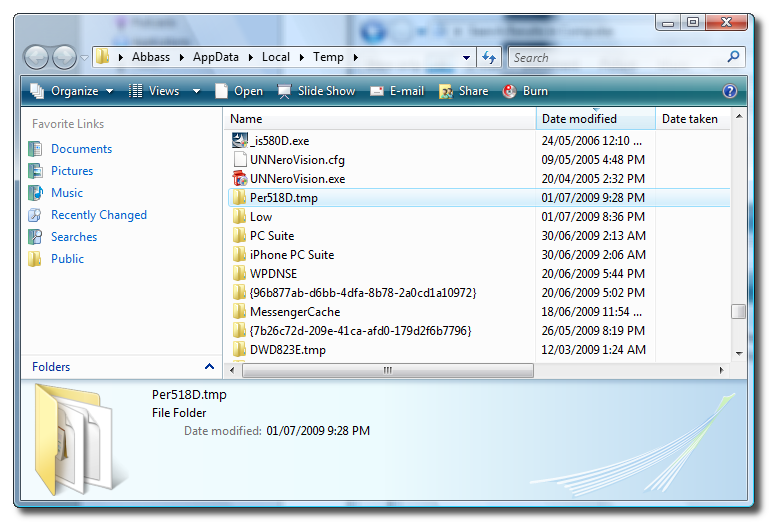Expand the Folders pane
Screen dimensions: 769x522
click(209, 367)
